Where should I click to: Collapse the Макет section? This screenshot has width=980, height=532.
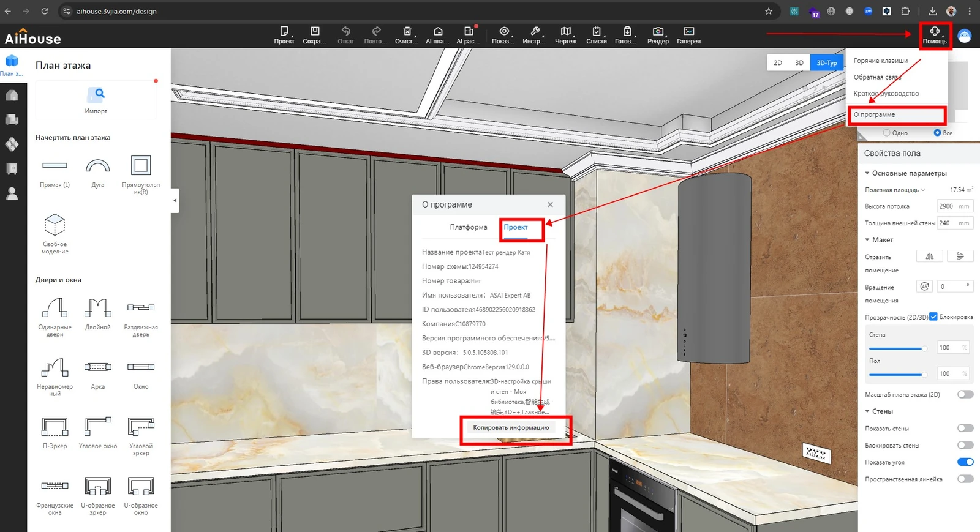[x=867, y=240]
